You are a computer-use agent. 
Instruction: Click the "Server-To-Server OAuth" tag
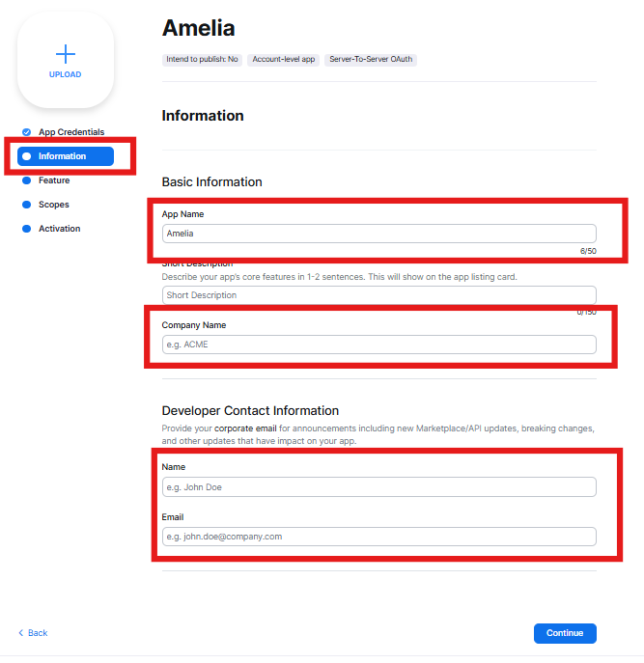pos(371,59)
